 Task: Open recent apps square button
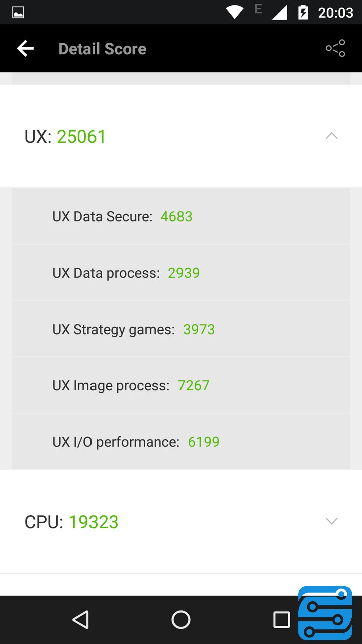281,620
